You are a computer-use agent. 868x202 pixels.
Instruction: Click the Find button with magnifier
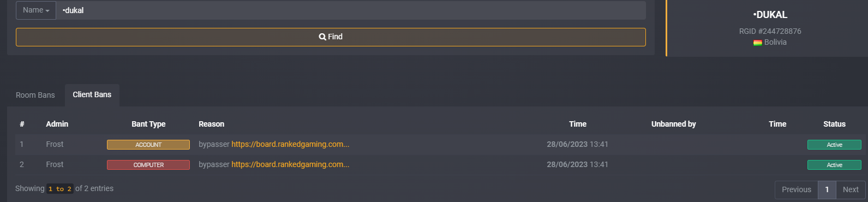(x=331, y=37)
